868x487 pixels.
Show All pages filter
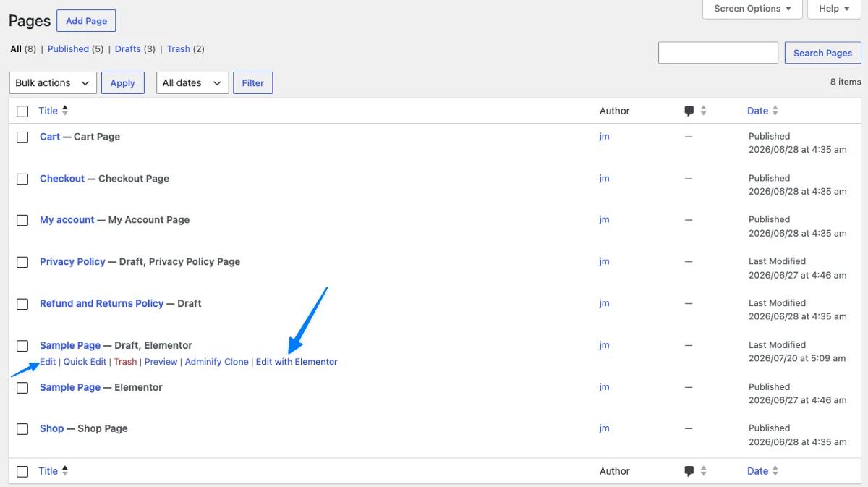(16, 49)
